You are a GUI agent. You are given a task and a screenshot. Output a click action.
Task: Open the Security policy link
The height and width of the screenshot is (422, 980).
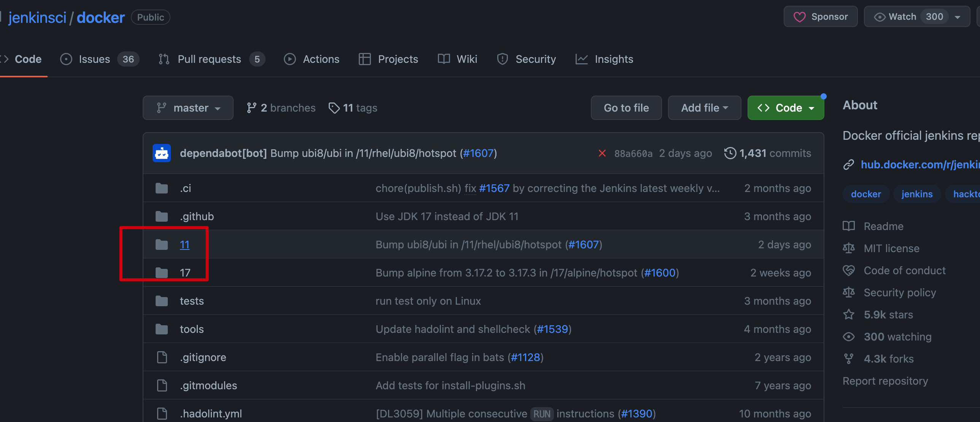(900, 293)
